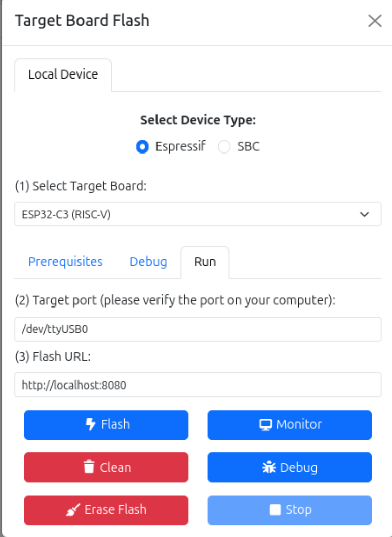Open the Debug tab

(148, 262)
